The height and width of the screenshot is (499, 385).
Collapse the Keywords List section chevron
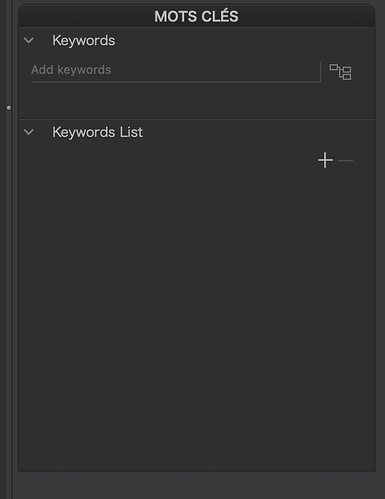point(29,132)
